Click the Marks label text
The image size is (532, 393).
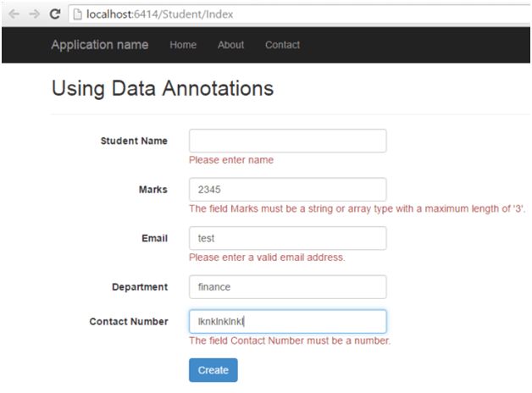[x=153, y=190]
